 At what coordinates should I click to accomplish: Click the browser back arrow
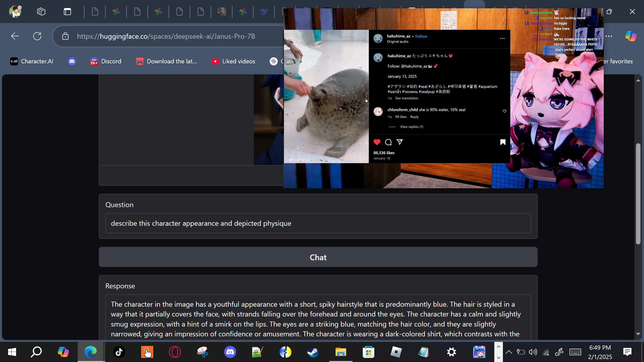coord(15,36)
